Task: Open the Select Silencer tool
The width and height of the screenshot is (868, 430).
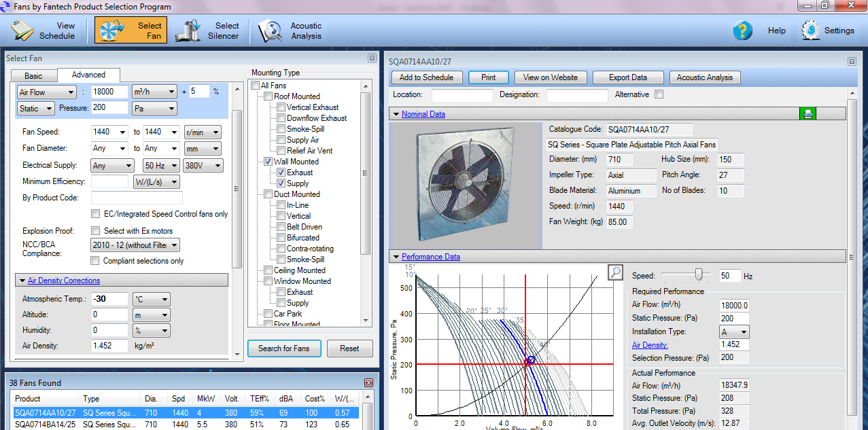Action: tap(188, 31)
